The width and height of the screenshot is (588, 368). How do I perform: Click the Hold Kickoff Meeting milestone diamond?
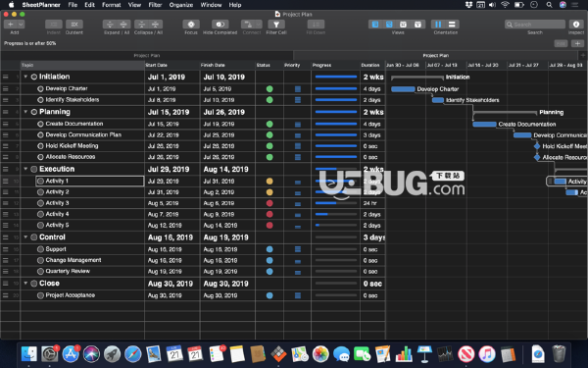537,146
